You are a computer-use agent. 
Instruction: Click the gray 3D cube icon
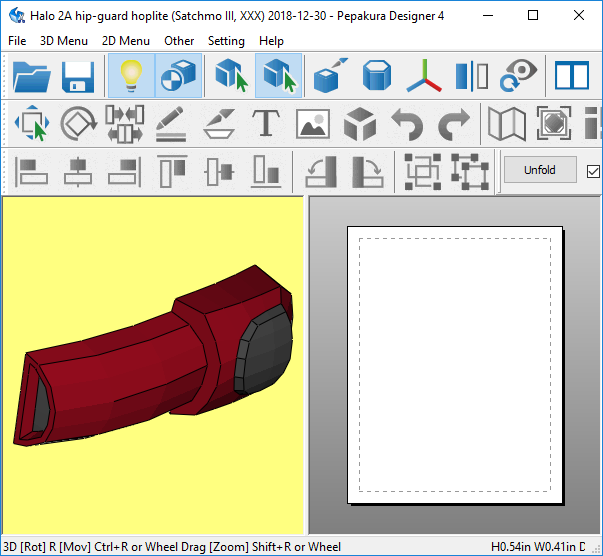coord(360,123)
